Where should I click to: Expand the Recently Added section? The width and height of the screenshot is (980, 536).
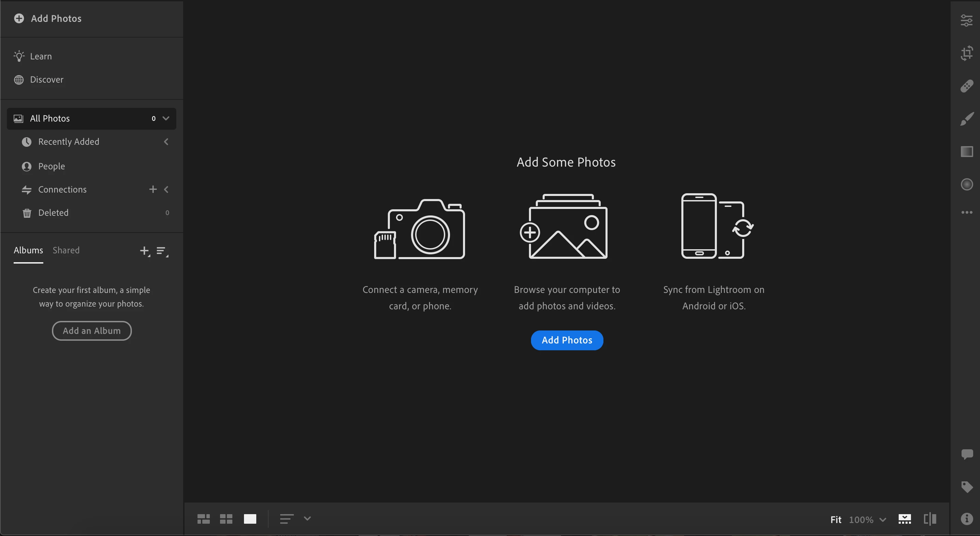point(166,142)
